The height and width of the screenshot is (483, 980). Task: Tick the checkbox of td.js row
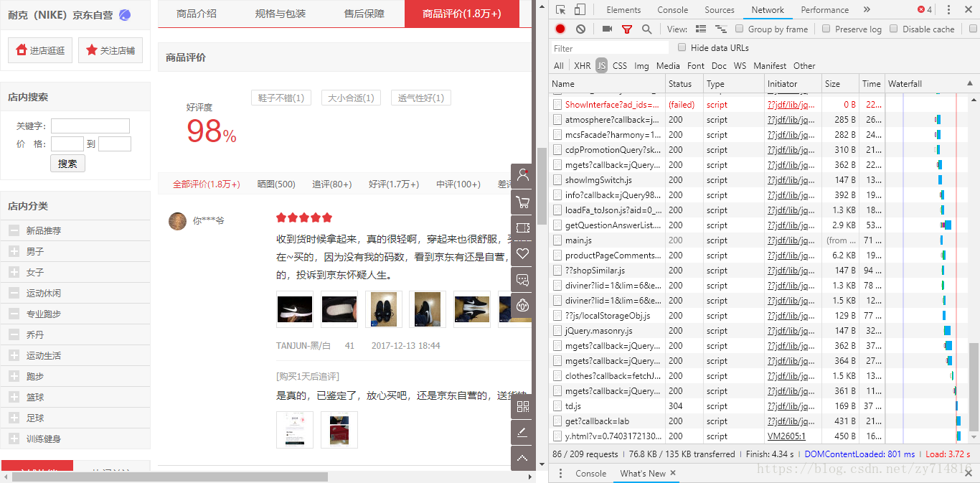click(558, 406)
